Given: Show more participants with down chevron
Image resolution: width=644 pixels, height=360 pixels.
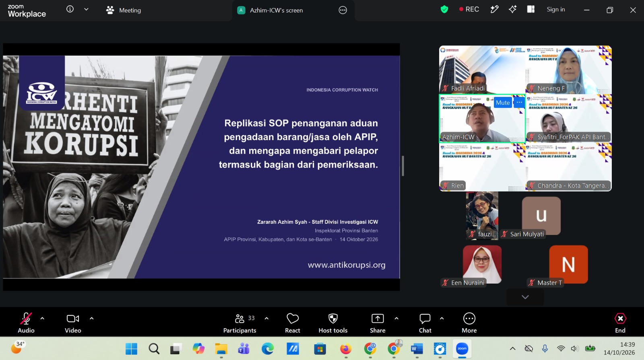Looking at the screenshot, I should click(525, 297).
